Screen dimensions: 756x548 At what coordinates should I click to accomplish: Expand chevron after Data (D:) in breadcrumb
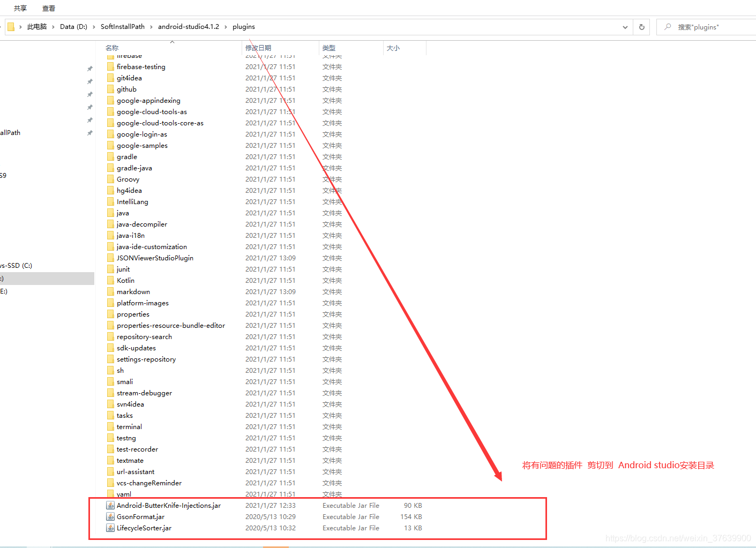click(x=94, y=27)
